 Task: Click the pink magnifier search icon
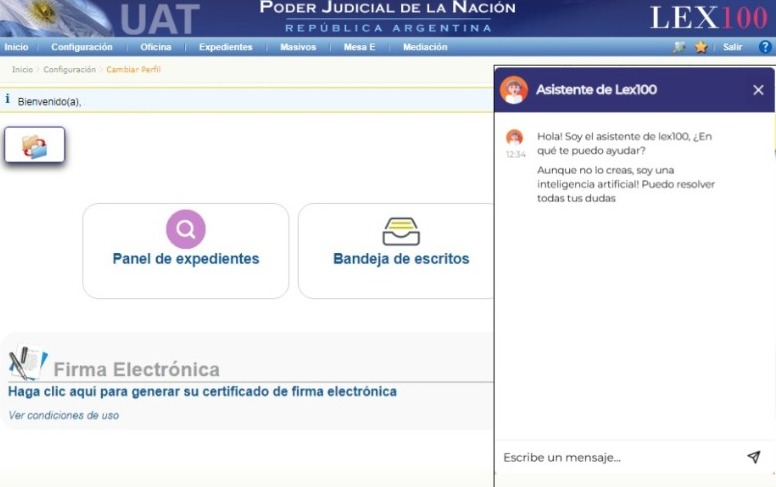coord(186,229)
